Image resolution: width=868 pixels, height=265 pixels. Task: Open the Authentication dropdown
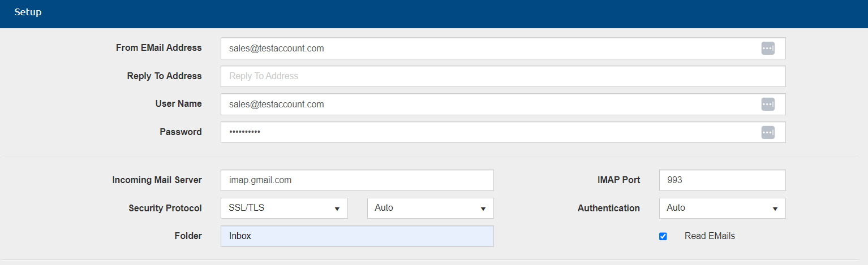[x=722, y=208]
